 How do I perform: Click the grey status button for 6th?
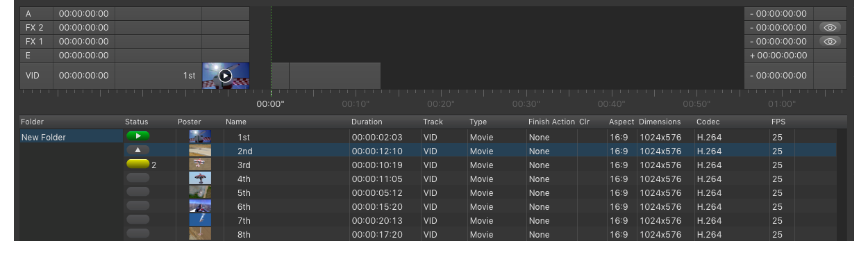coord(138,206)
